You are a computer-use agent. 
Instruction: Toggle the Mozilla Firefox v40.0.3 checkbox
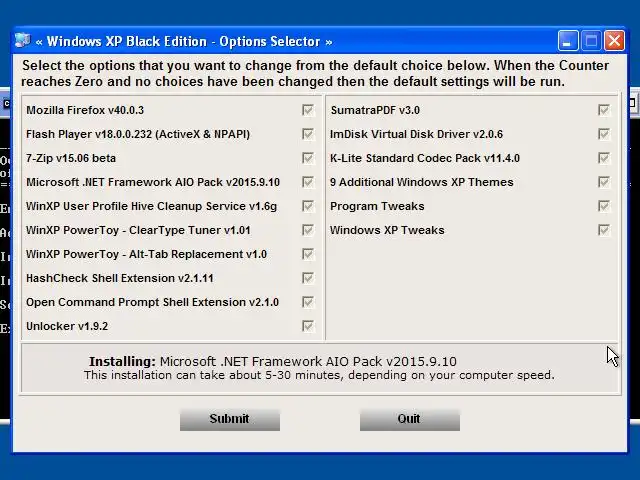tap(308, 110)
